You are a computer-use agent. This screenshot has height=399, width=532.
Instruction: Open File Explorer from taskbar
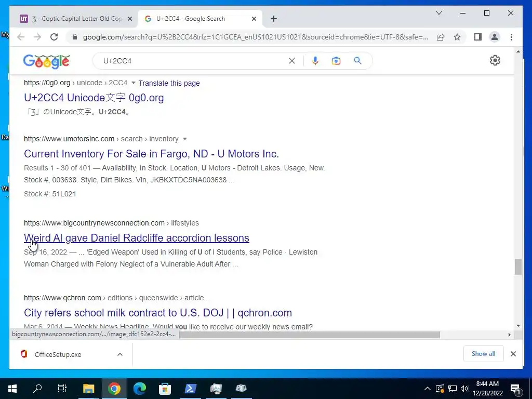(x=88, y=389)
